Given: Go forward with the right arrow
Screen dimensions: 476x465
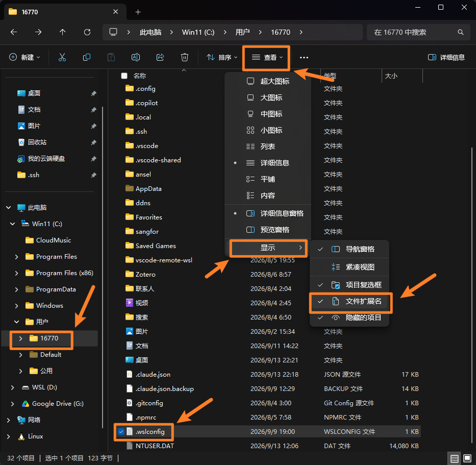Looking at the screenshot, I should (x=38, y=32).
